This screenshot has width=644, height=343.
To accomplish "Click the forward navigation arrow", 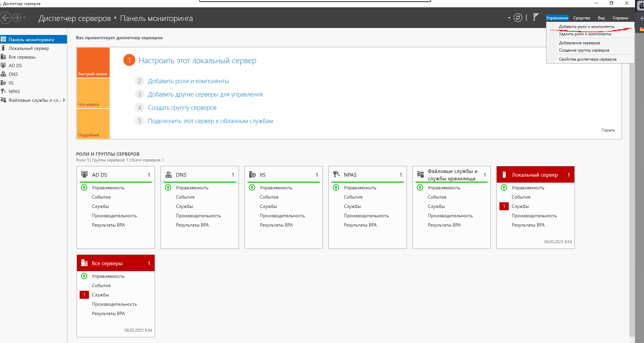I will [16, 18].
